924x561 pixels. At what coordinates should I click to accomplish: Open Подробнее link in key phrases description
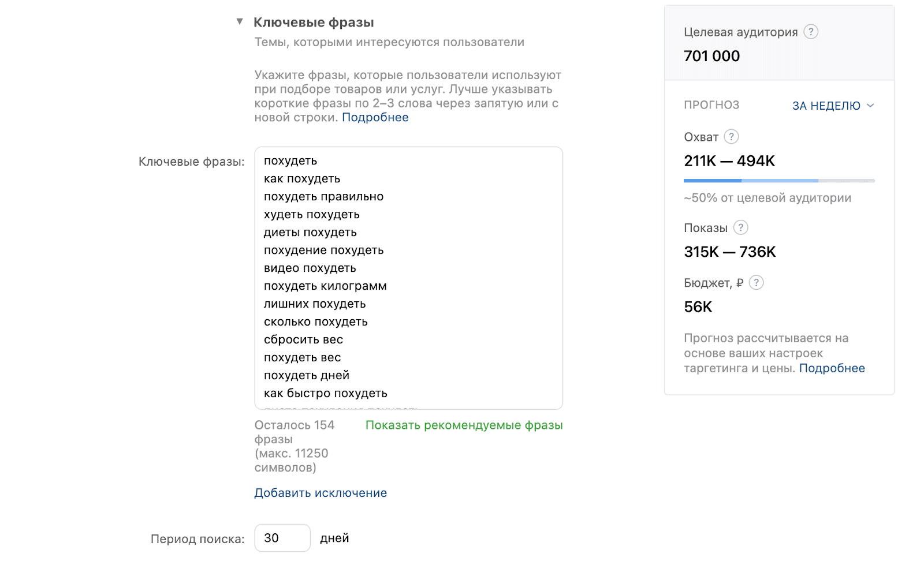tap(375, 117)
